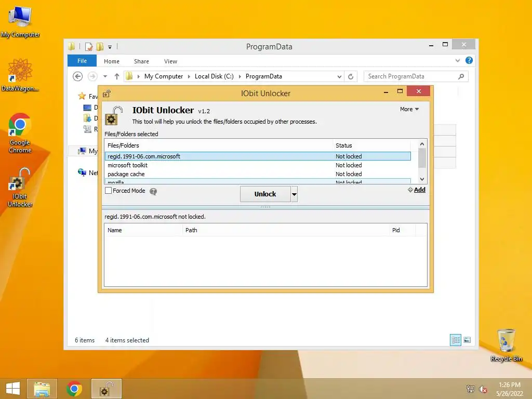
Task: Click the Files/Folders column header
Action: (219, 145)
